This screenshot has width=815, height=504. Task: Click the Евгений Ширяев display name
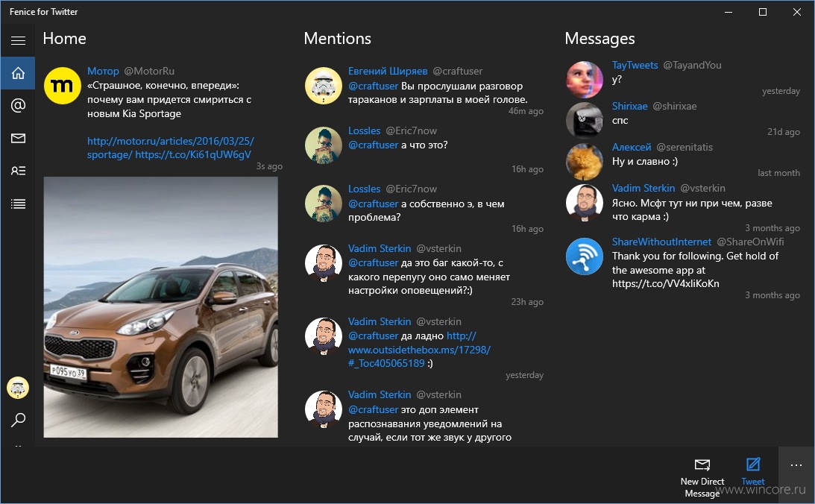pos(388,71)
